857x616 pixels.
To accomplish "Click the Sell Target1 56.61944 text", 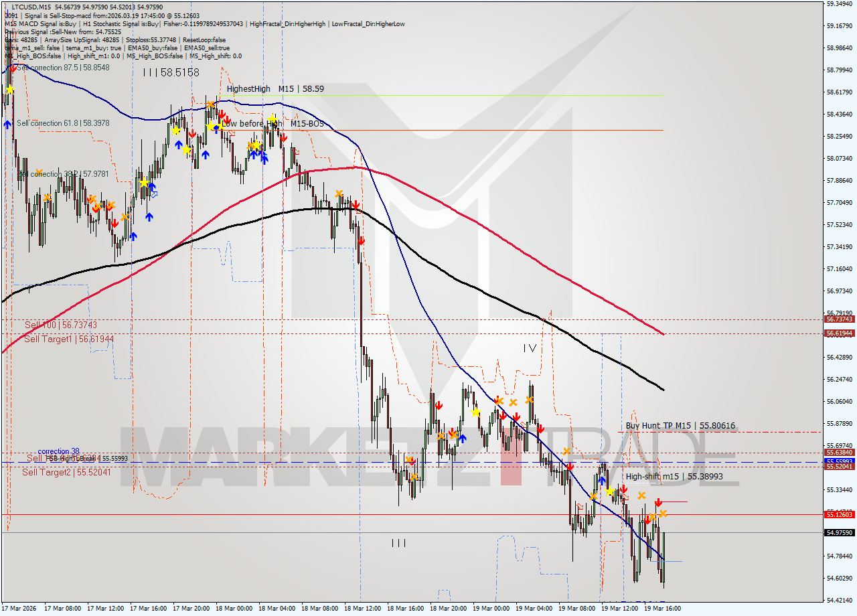I will [x=68, y=338].
